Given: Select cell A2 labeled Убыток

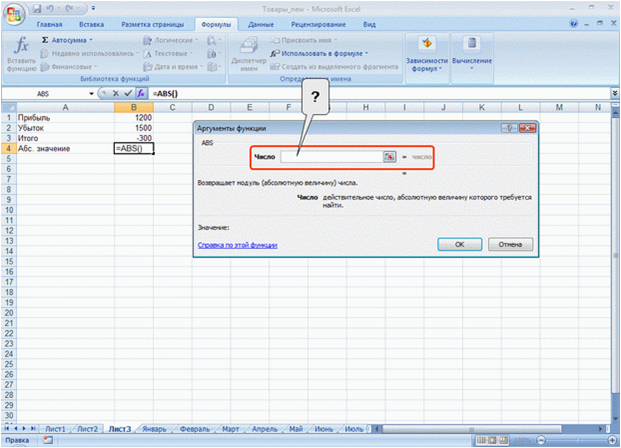Looking at the screenshot, I should click(x=65, y=128).
